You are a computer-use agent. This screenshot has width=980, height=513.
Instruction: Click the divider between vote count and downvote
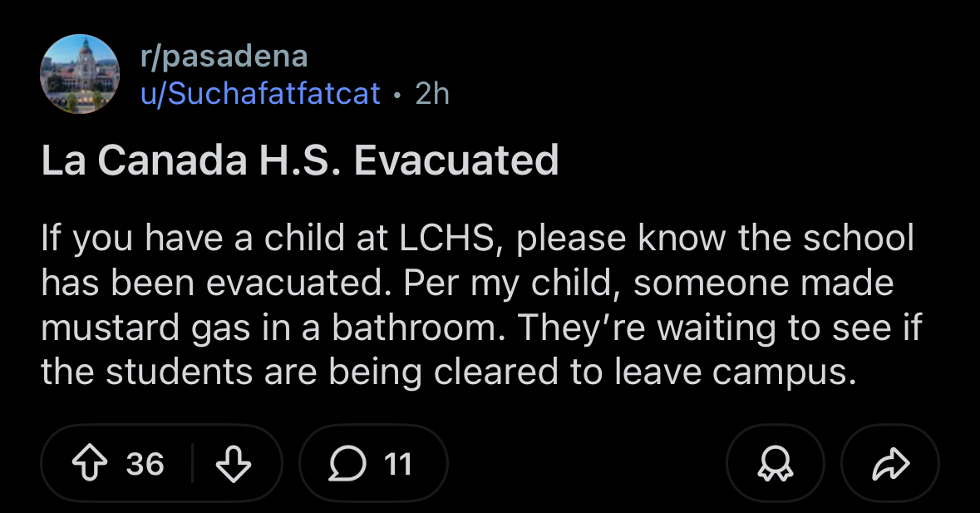pos(193,464)
